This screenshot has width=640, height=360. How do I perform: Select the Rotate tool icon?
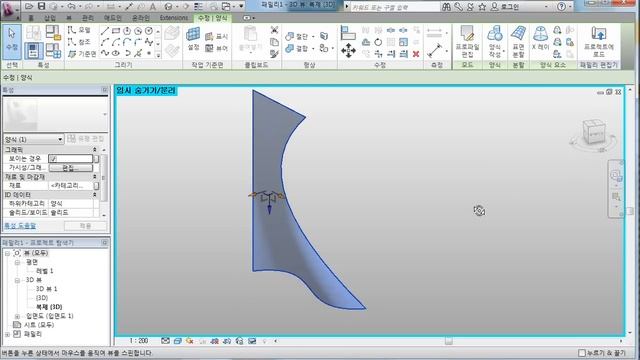(x=378, y=42)
